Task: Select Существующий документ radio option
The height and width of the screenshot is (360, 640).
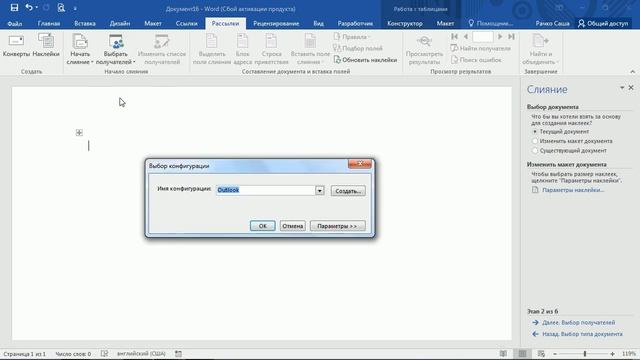Action: [x=535, y=151]
